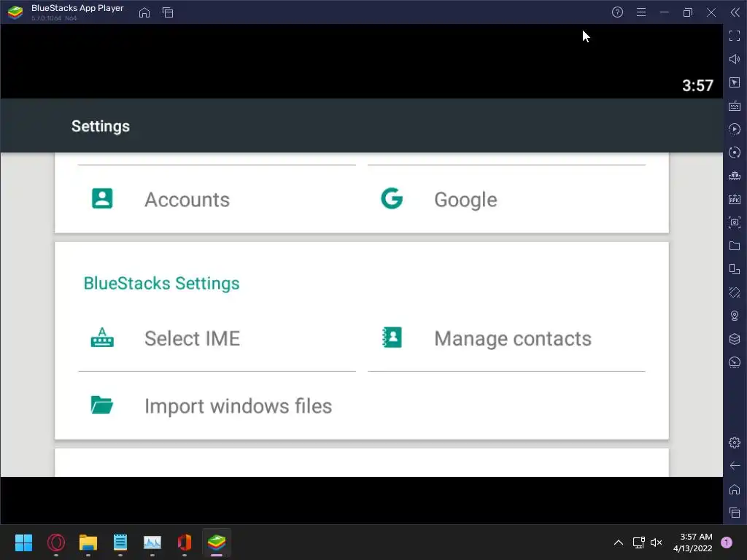Viewport: 747px width, 560px height.
Task: Click the multi-instance manager icon in sidebar
Action: tap(735, 269)
